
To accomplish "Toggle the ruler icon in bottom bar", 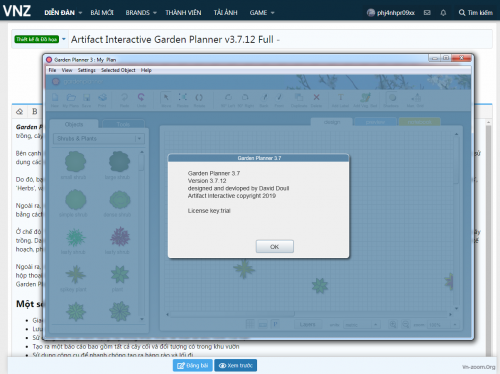I will click(263, 324).
